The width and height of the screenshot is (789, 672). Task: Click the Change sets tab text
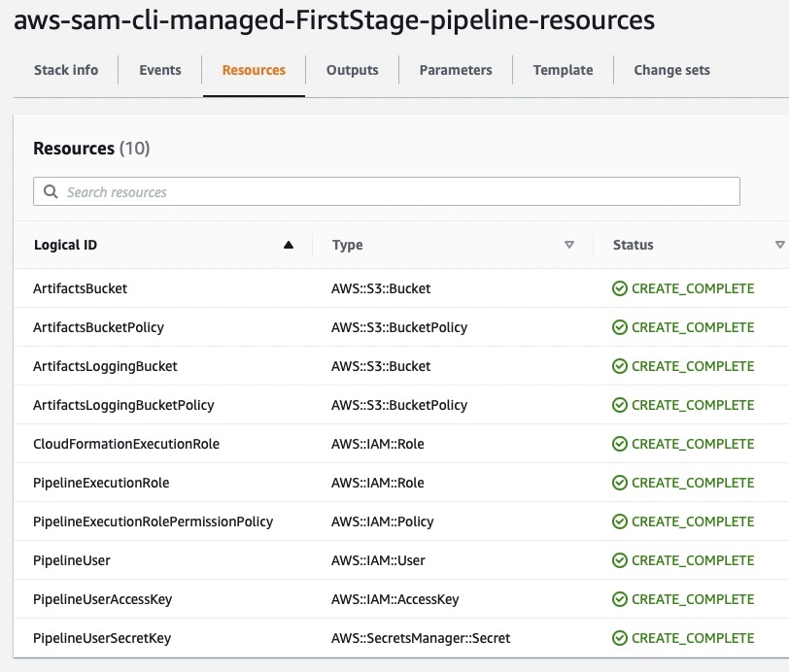[671, 70]
